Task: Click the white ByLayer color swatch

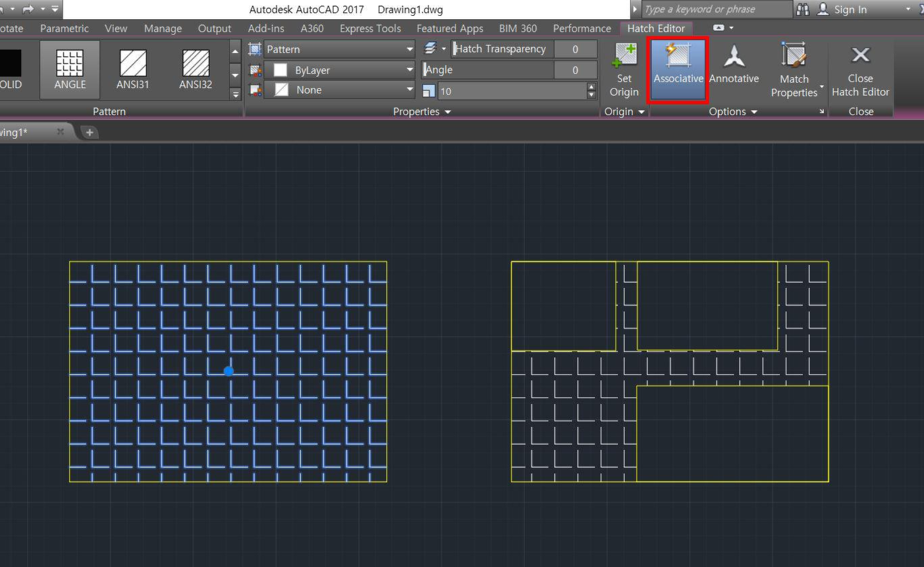Action: (280, 70)
